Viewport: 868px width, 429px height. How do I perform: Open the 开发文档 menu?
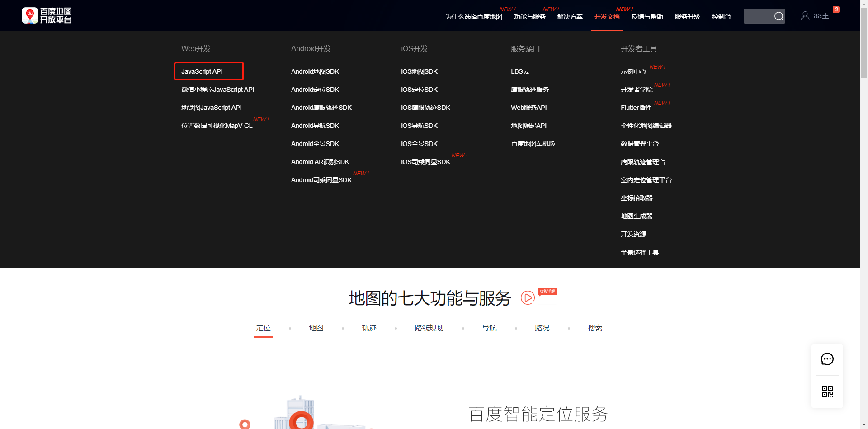(x=607, y=17)
